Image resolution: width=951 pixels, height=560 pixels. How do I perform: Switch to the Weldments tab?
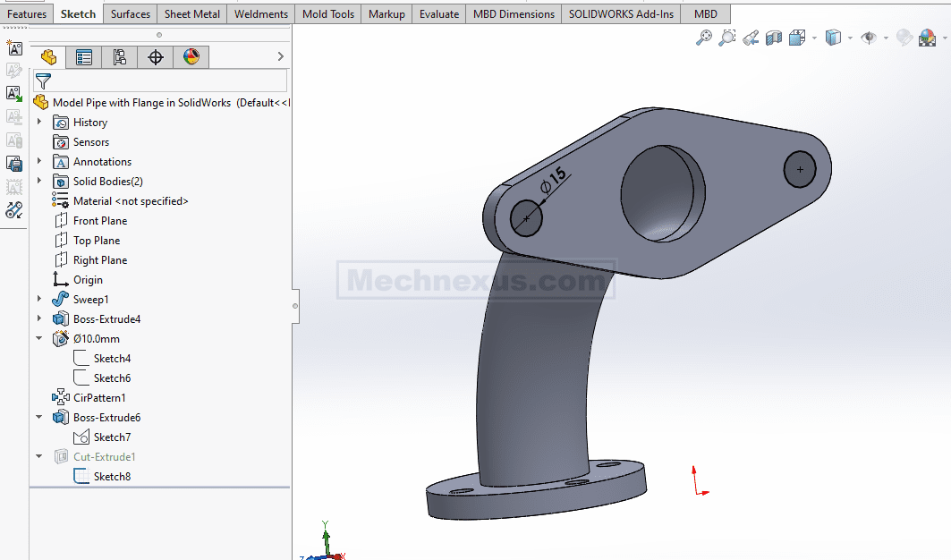tap(261, 14)
